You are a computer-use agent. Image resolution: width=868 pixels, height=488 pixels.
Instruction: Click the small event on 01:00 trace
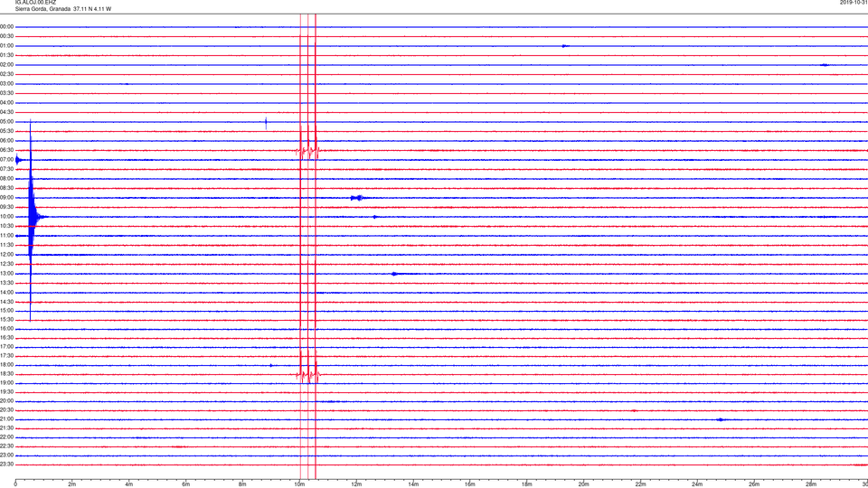coord(564,46)
